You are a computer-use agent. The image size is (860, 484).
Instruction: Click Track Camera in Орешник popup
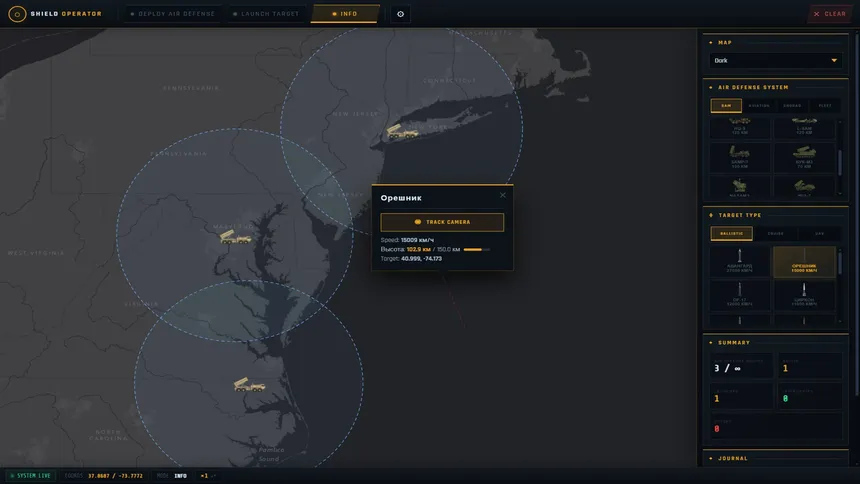point(442,222)
